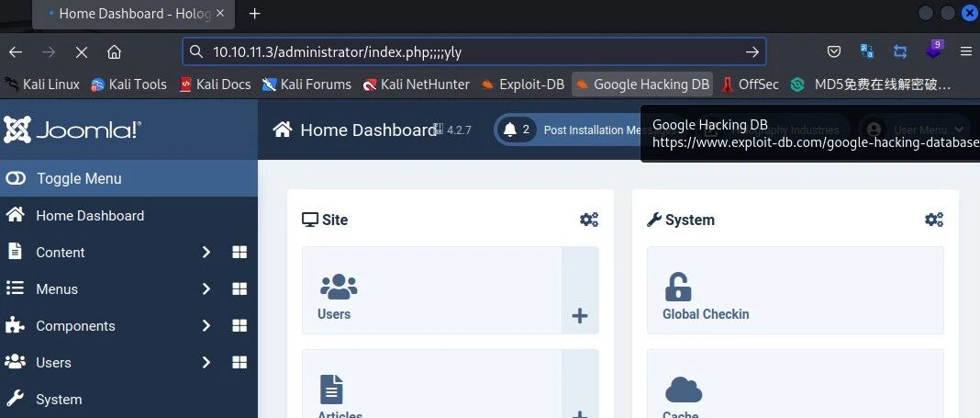Open the Kali Docs bookmark
This screenshot has width=980, height=418.
click(x=215, y=85)
